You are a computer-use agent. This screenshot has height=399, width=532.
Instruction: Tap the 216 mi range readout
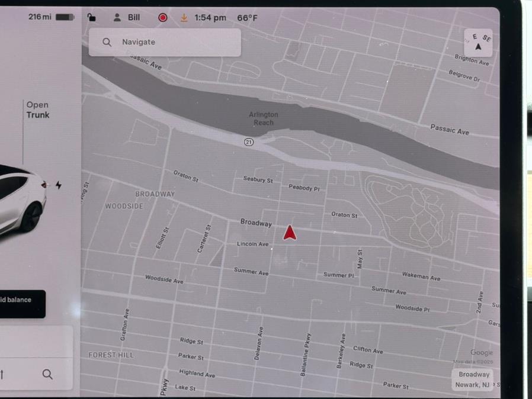(40, 17)
